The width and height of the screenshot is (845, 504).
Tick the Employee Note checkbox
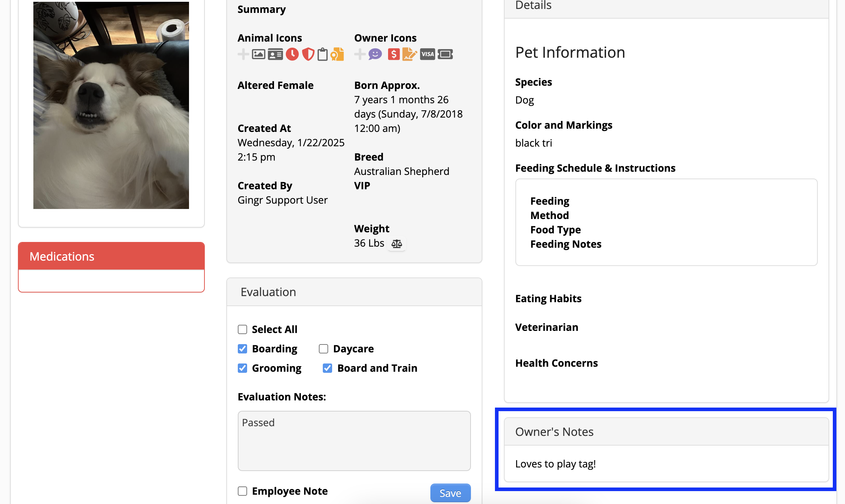point(242,491)
